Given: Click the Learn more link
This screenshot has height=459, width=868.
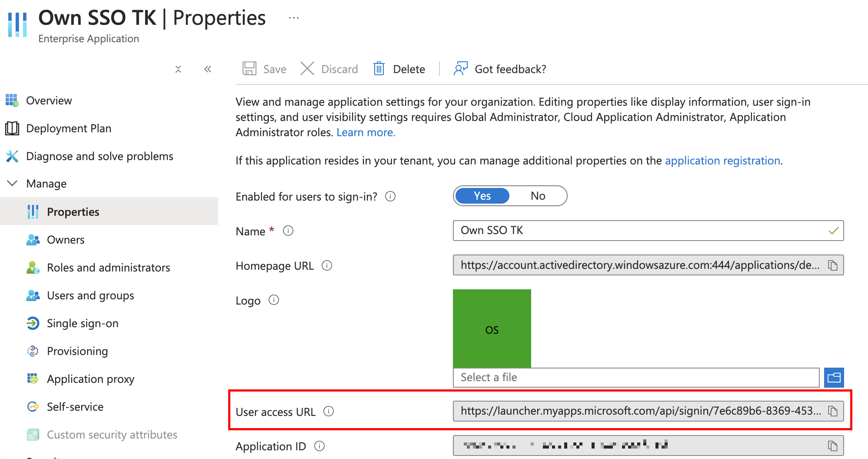Looking at the screenshot, I should click(366, 132).
